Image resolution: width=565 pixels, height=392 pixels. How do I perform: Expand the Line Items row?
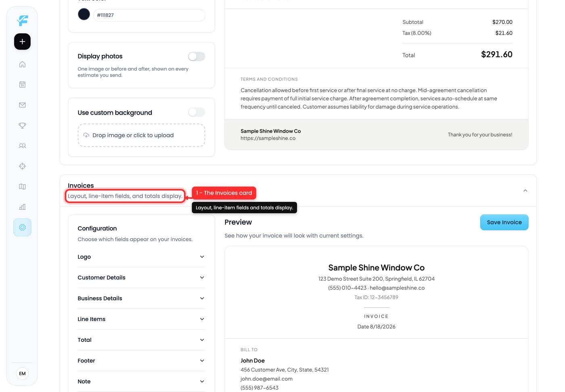[x=141, y=319]
